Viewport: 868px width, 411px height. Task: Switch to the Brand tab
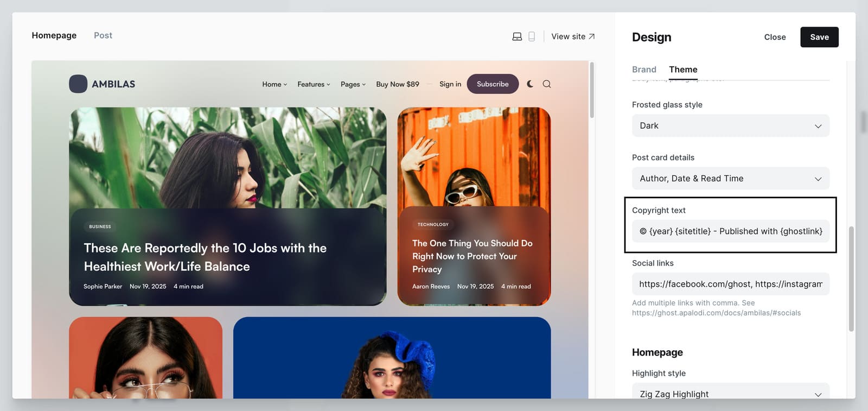point(644,69)
